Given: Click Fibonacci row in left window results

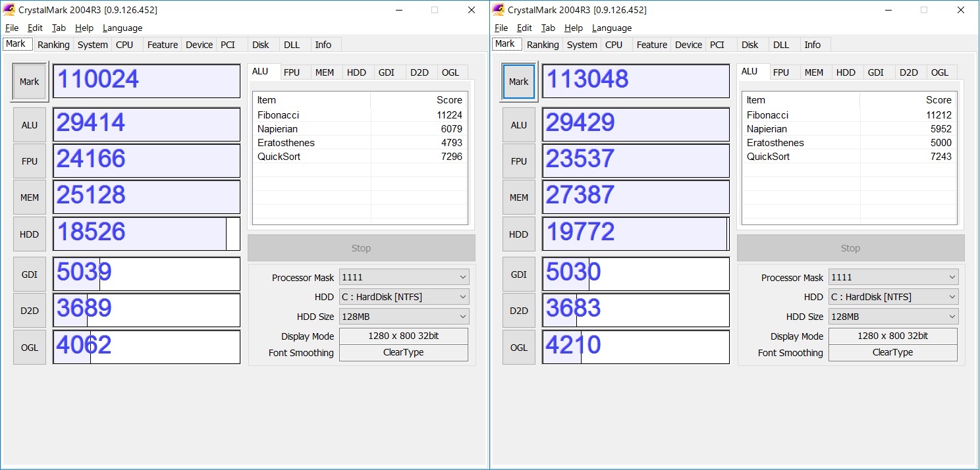Looking at the screenshot, I should (x=360, y=115).
